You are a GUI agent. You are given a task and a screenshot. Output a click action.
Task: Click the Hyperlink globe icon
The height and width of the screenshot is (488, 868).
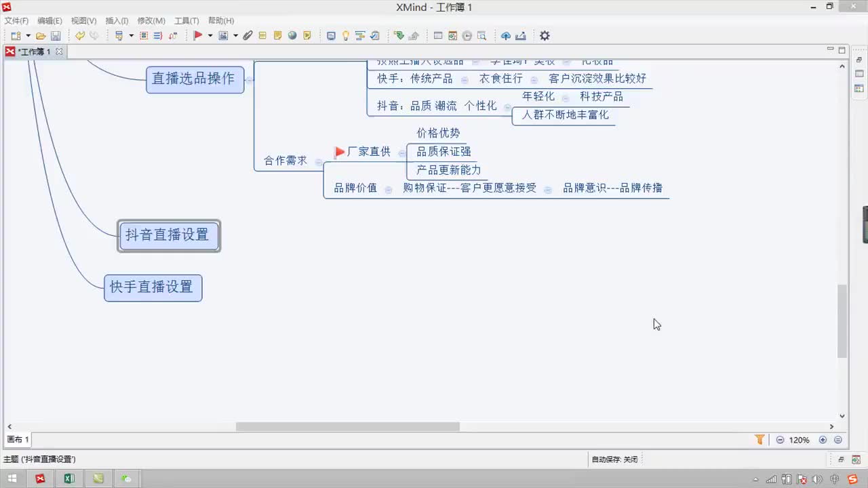point(292,36)
